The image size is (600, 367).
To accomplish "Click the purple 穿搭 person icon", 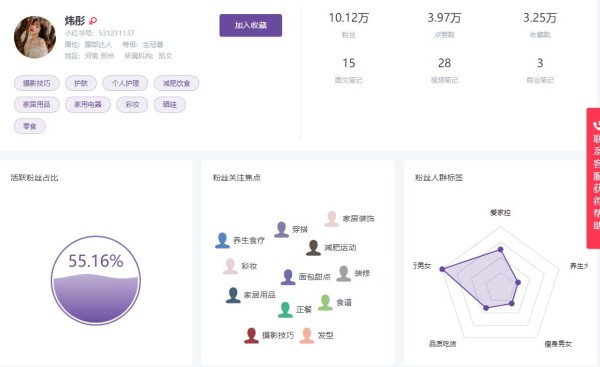I will pyautogui.click(x=282, y=230).
